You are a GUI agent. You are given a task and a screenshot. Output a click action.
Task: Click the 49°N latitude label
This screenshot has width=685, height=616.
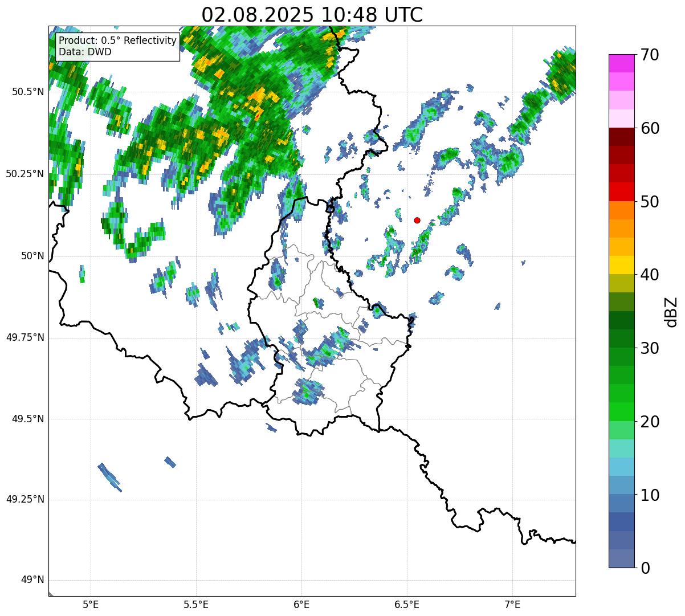click(x=32, y=580)
